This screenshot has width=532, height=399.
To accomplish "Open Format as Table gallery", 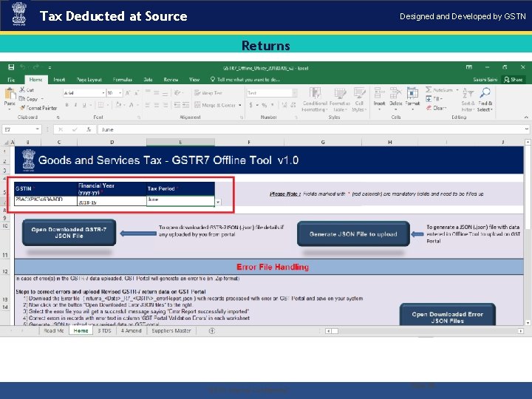I will (340, 100).
